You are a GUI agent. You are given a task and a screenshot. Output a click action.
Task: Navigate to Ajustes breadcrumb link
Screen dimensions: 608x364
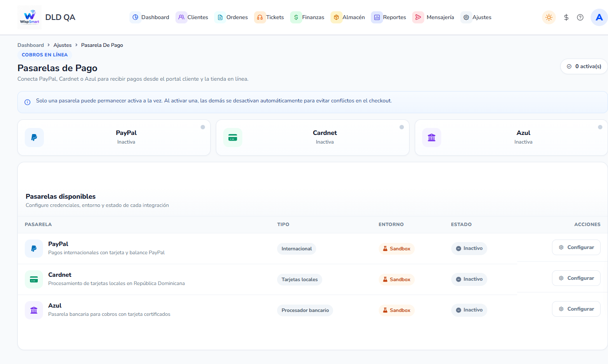tap(63, 45)
